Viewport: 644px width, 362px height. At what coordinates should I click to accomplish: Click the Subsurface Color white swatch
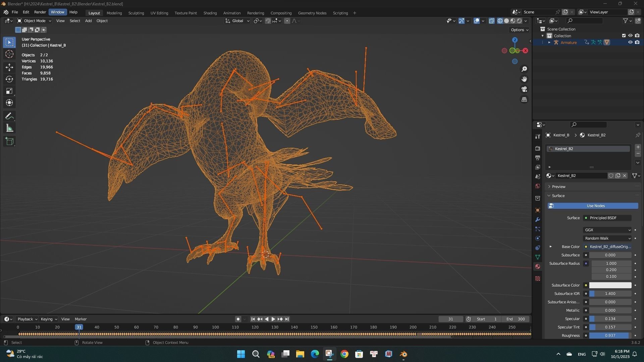coord(610,285)
